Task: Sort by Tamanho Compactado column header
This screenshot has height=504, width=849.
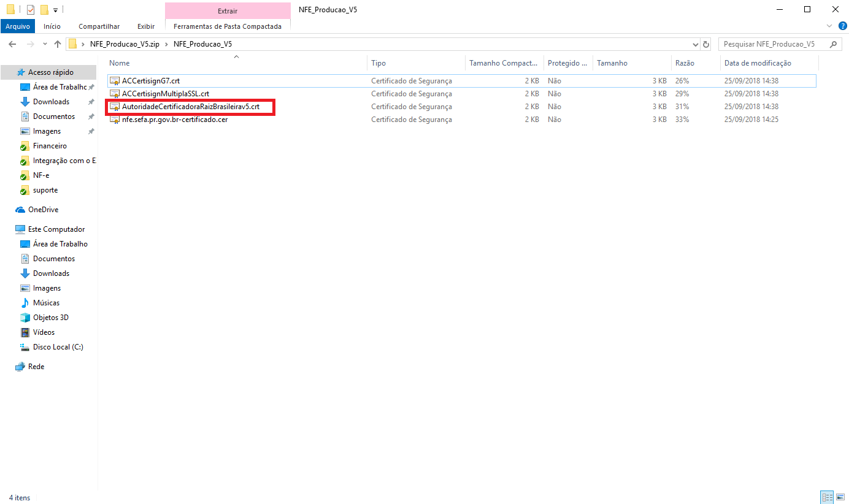Action: [x=504, y=63]
